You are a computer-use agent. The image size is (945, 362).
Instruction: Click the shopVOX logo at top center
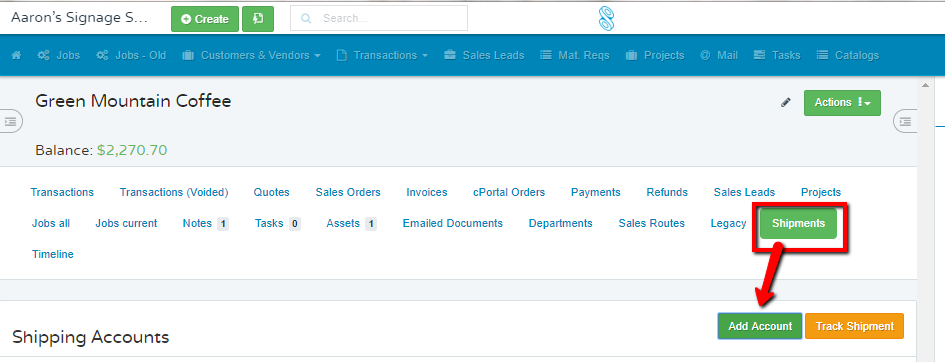tap(606, 18)
